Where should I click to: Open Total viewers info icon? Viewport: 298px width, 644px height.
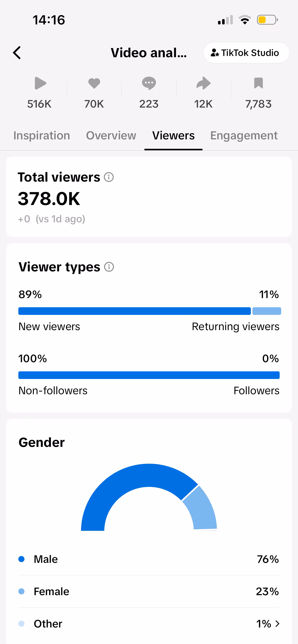tap(109, 177)
